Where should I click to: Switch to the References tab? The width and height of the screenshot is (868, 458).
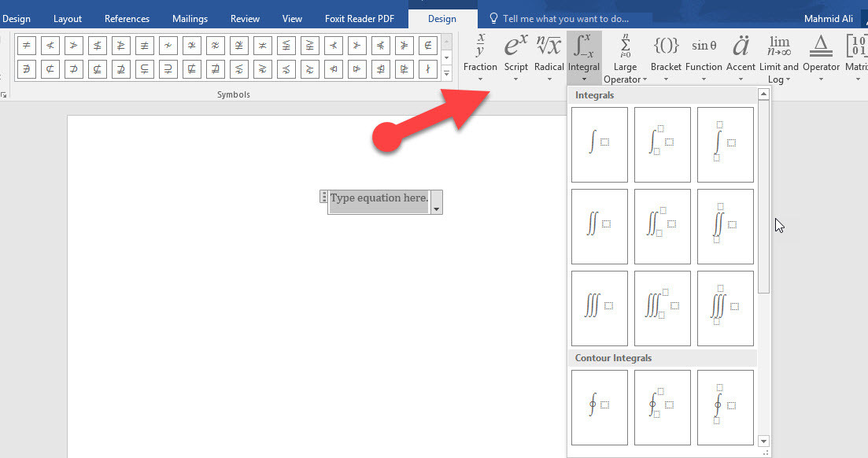click(x=127, y=19)
